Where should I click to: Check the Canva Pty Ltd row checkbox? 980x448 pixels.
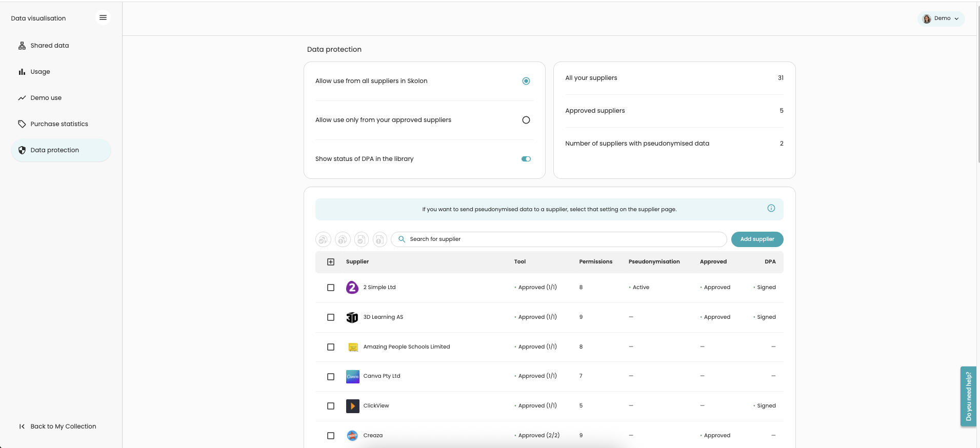coord(331,377)
